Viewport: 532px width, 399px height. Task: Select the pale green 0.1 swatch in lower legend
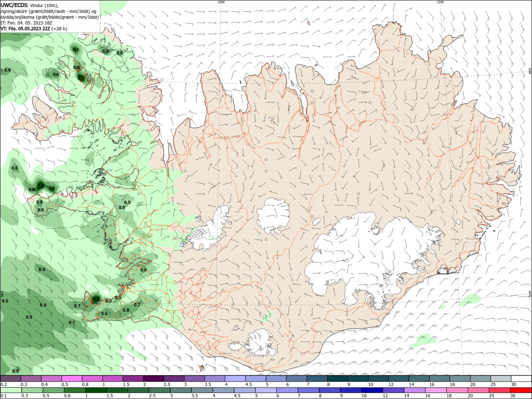click(x=11, y=390)
